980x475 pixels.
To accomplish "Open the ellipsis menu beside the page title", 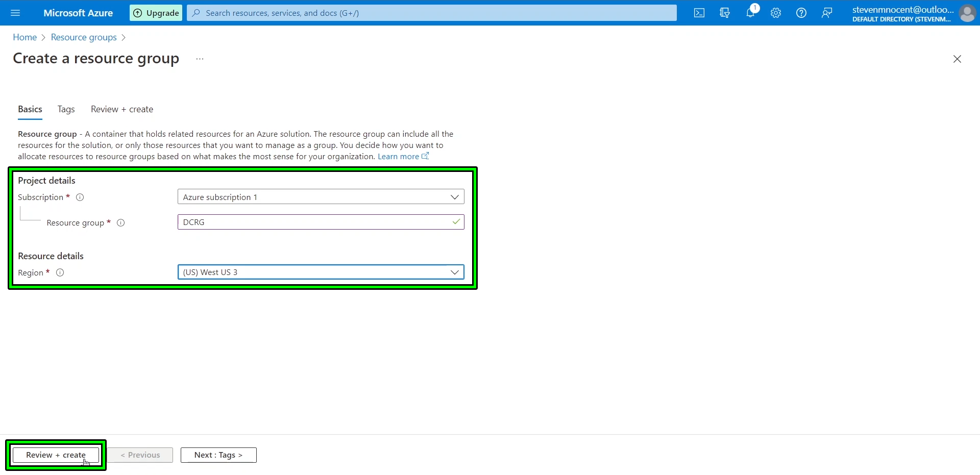I will coord(199,59).
